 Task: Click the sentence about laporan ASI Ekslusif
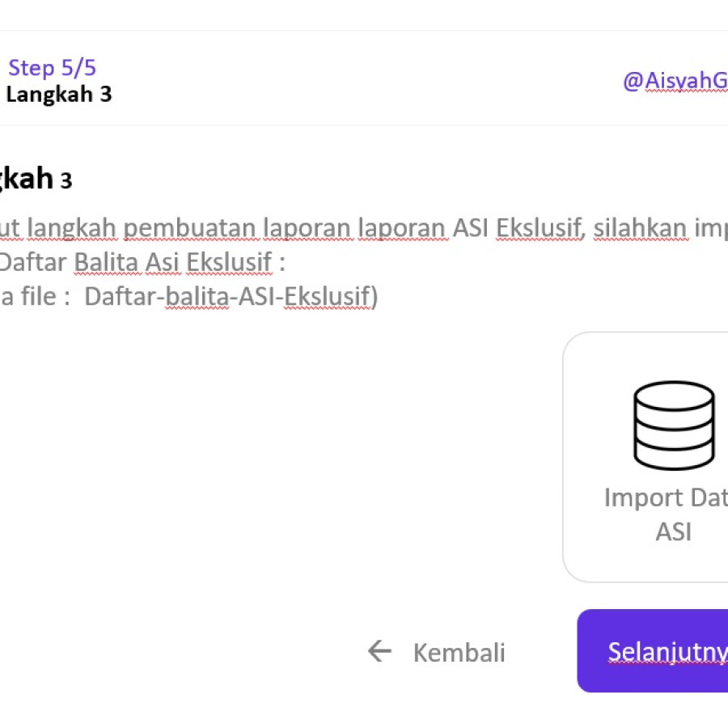pos(364,228)
